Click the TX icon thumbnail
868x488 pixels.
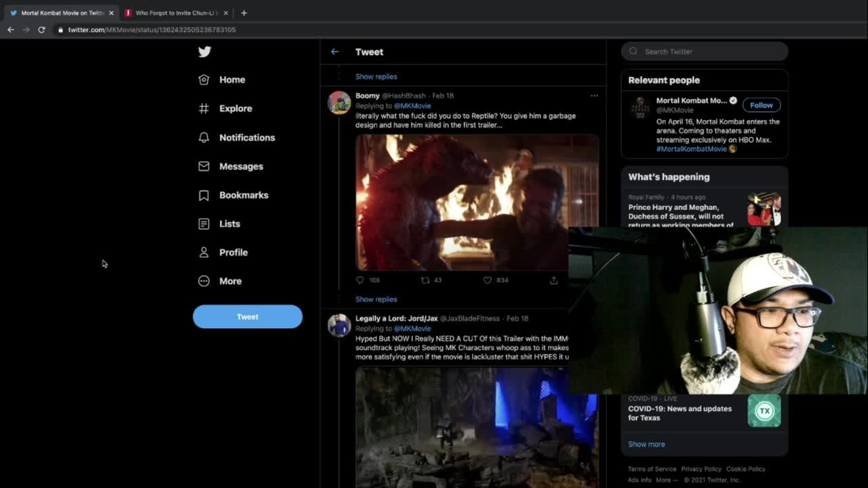764,411
